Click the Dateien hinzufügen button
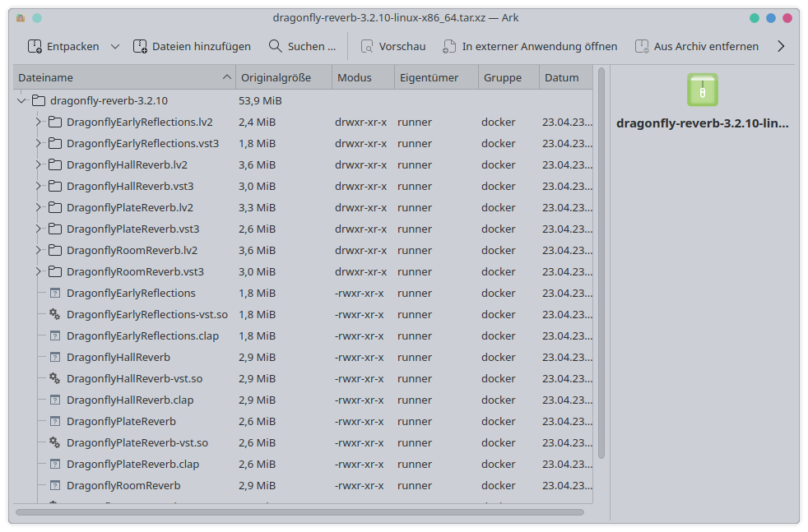 [x=193, y=46]
